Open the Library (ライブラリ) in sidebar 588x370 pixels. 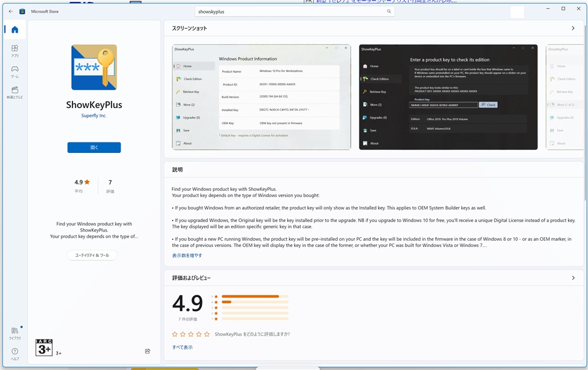tap(14, 333)
